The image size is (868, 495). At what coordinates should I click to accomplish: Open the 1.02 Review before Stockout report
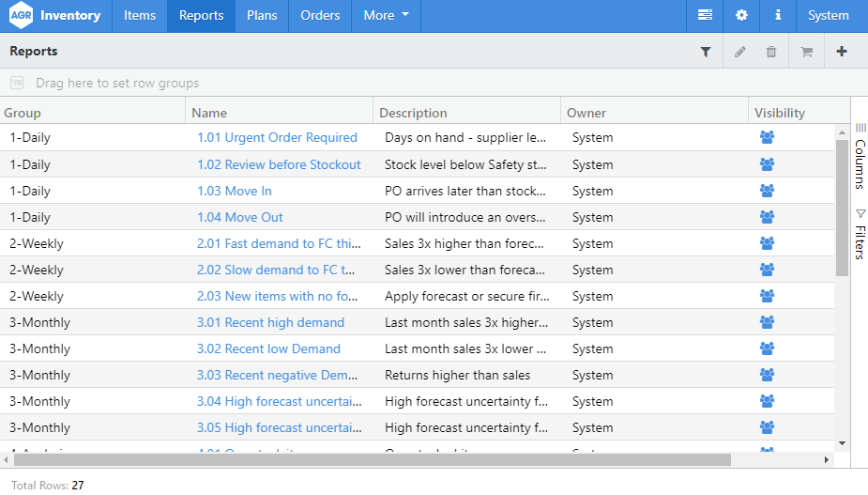tap(279, 164)
